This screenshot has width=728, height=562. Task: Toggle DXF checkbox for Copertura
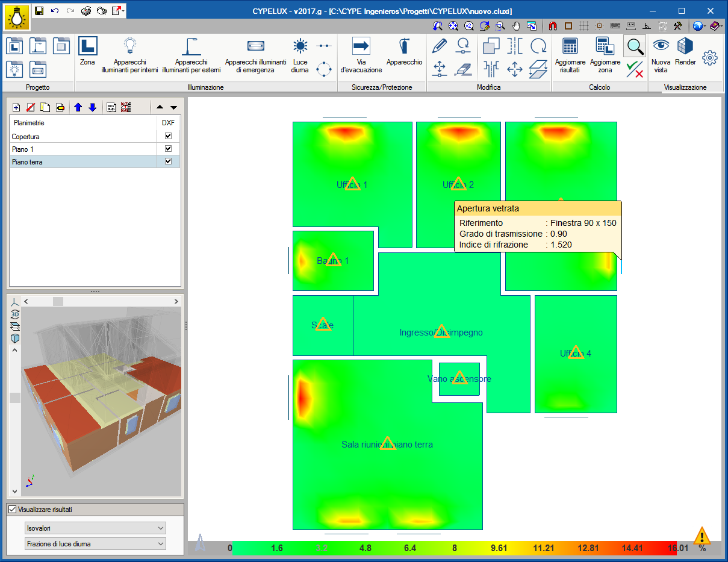pos(168,136)
